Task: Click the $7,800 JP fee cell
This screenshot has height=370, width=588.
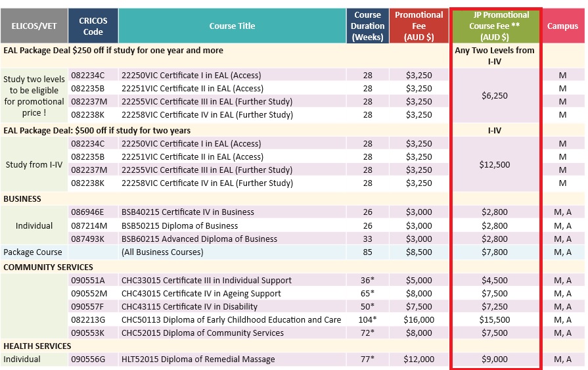Action: tap(495, 252)
